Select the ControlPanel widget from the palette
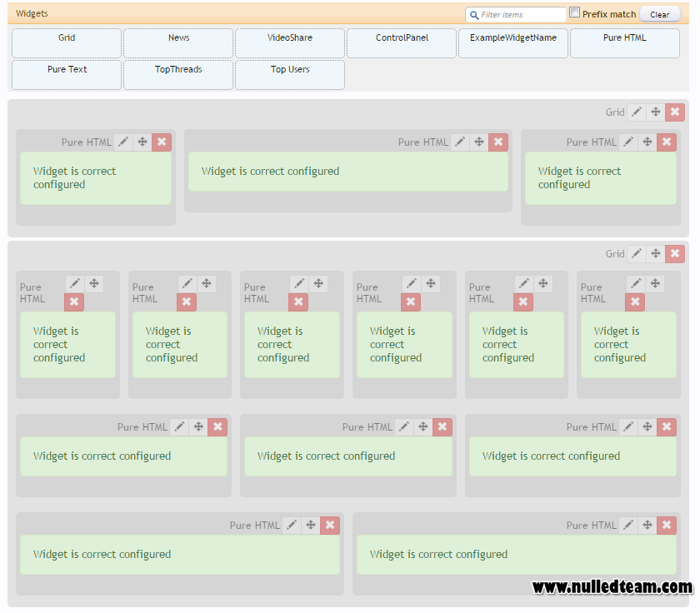Screen dimensions: 700x613 pyautogui.click(x=402, y=43)
